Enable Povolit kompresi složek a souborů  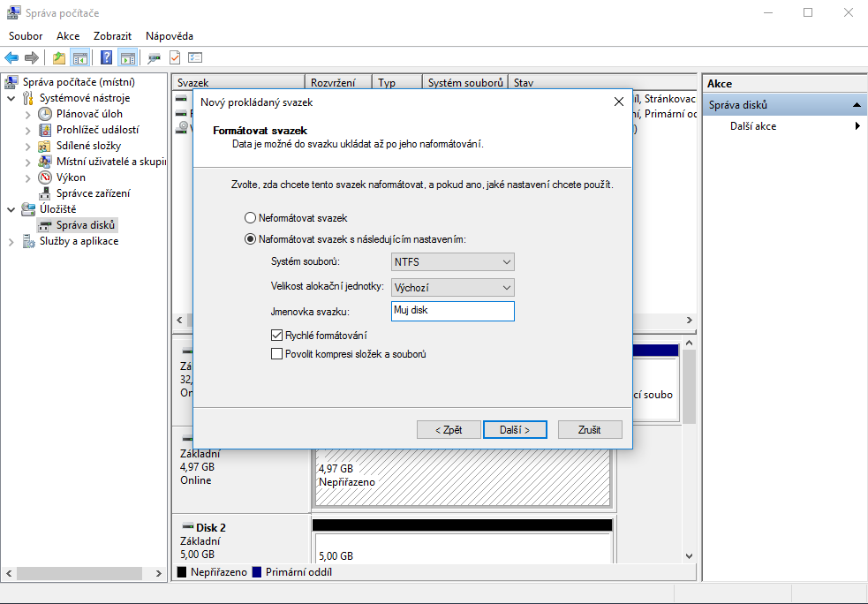tap(277, 354)
